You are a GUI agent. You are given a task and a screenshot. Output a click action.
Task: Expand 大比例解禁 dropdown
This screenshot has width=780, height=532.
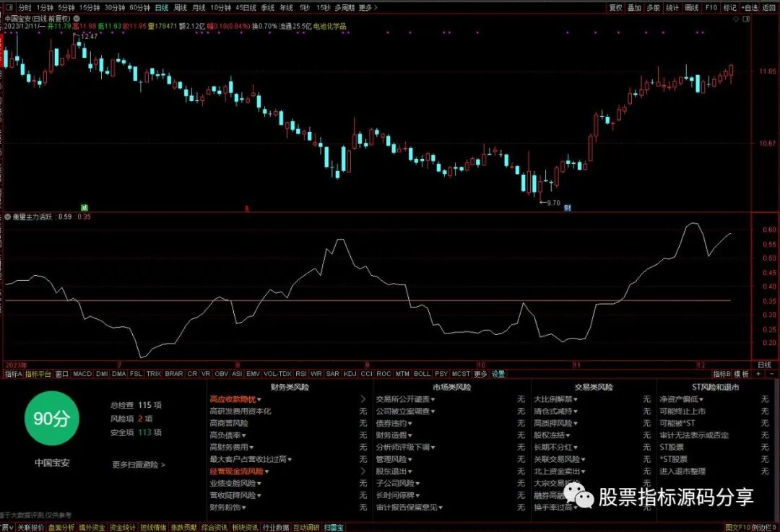[x=576, y=400]
